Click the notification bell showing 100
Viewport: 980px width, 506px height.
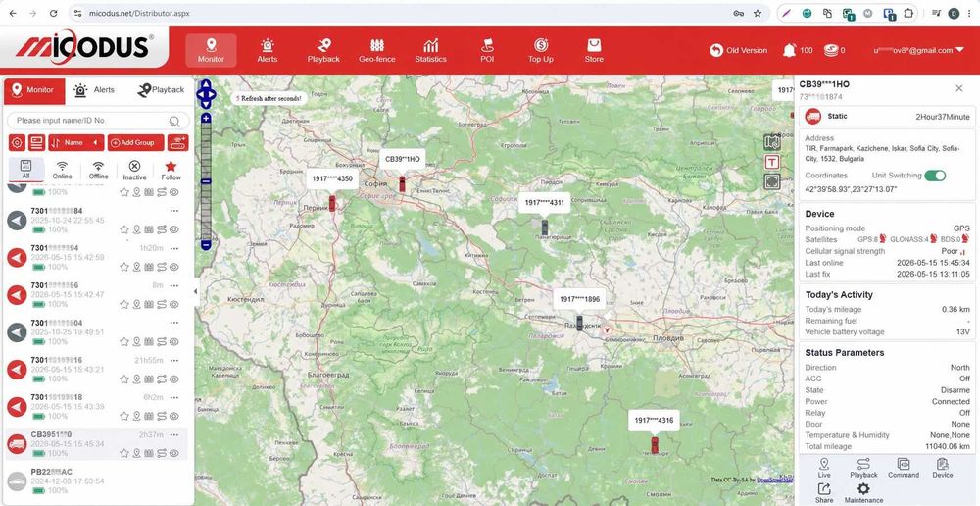(x=789, y=50)
